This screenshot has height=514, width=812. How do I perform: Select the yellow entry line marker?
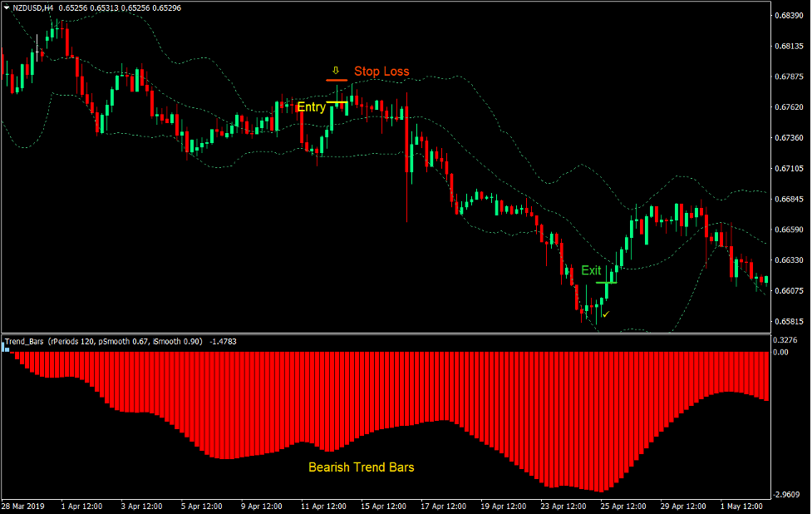pos(337,102)
